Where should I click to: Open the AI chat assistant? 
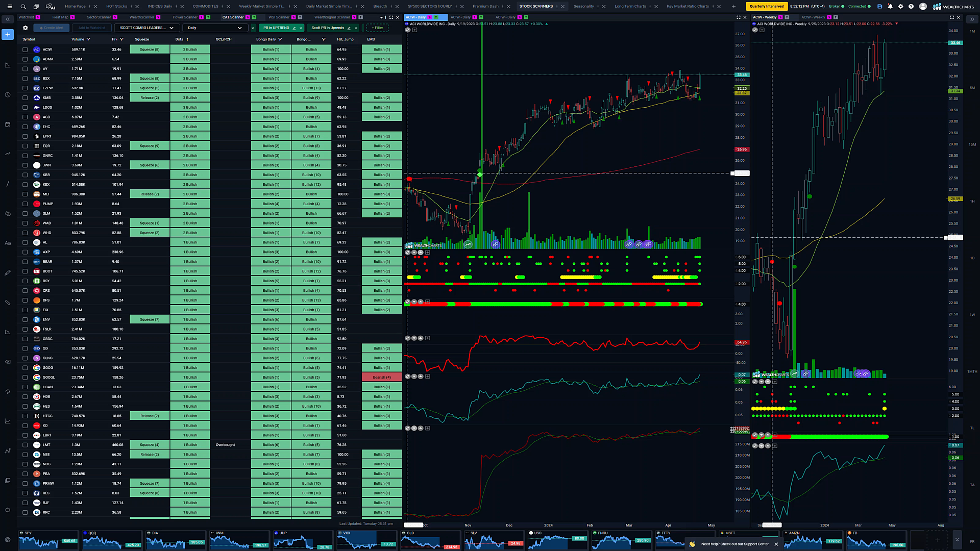click(x=51, y=7)
